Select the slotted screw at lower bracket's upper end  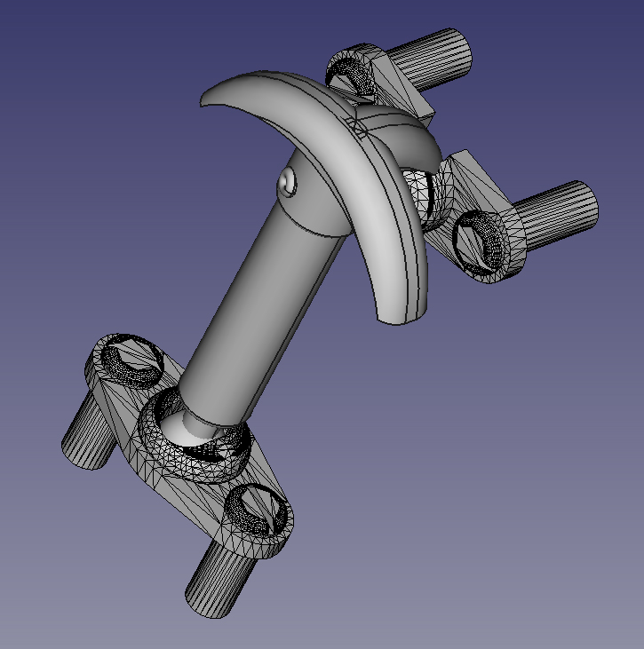131,361
